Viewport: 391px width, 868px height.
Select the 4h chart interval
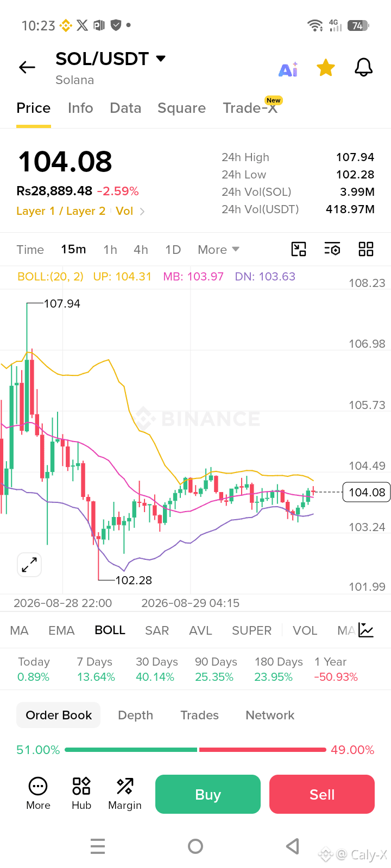(x=141, y=250)
